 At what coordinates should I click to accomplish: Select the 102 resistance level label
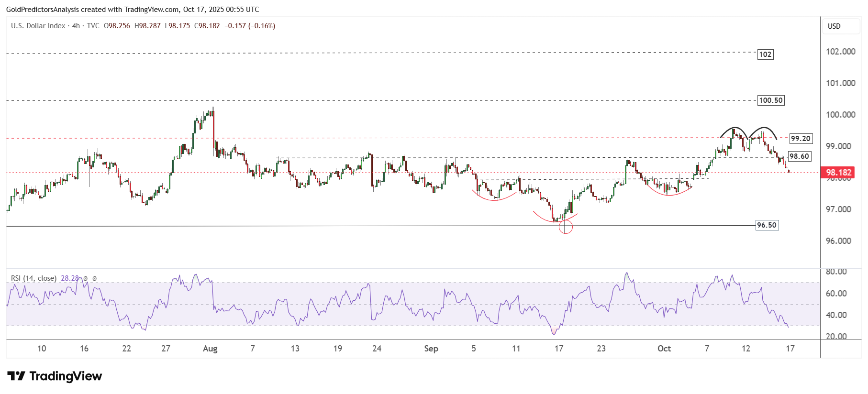click(765, 55)
